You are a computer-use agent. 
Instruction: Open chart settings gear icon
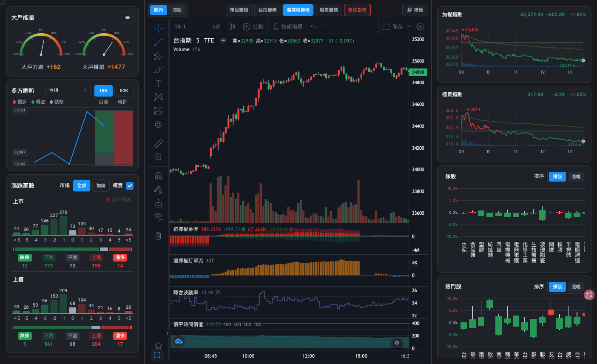pyautogui.click(x=420, y=26)
